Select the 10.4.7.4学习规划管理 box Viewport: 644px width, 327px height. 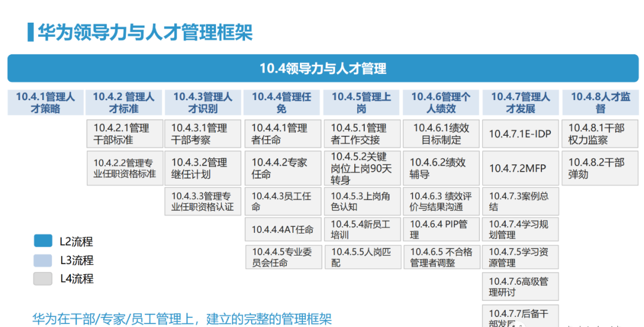(521, 229)
